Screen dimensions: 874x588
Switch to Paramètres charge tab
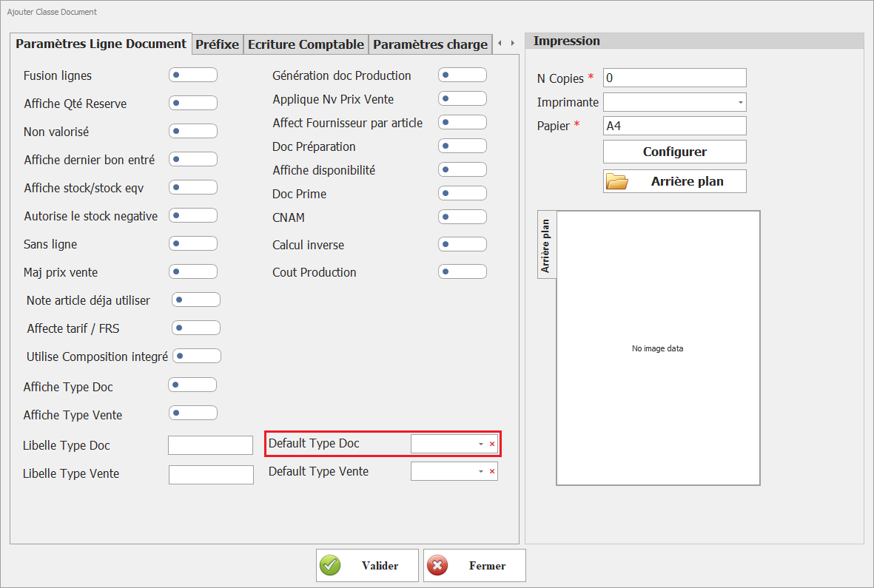pyautogui.click(x=430, y=44)
